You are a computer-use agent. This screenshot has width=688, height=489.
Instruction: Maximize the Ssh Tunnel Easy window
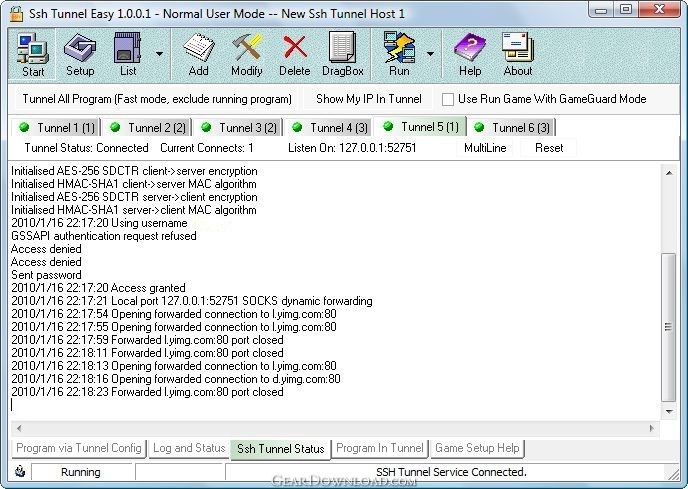point(626,10)
